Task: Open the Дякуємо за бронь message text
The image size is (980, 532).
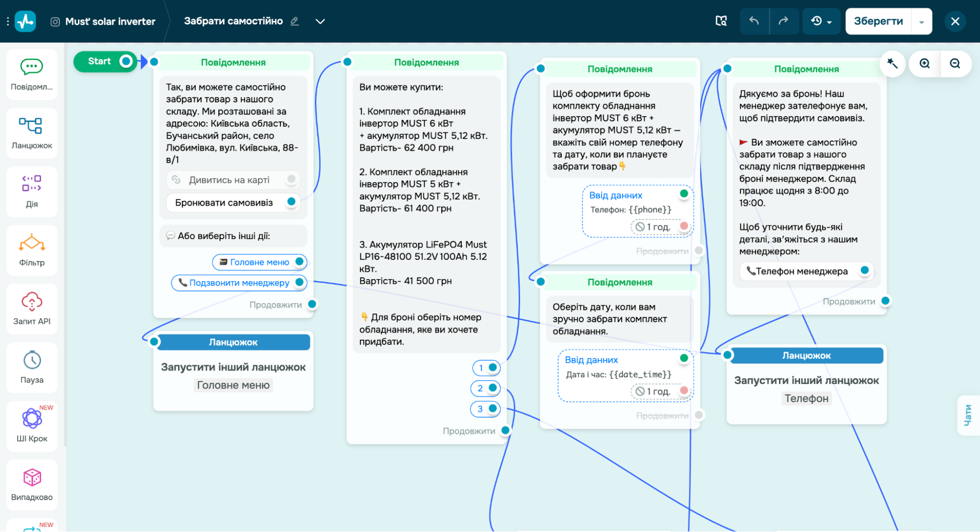Action: tap(806, 172)
